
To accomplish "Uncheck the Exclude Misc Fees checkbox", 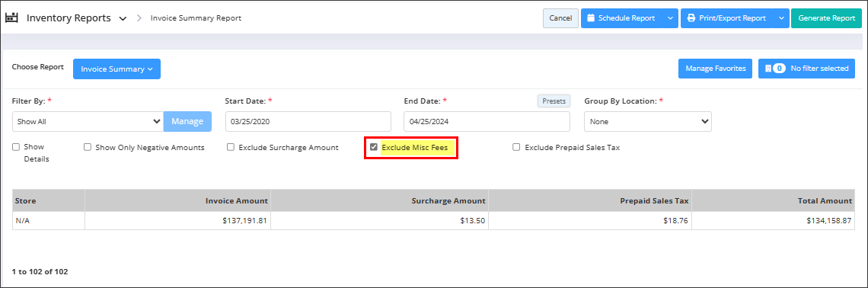I will [374, 147].
